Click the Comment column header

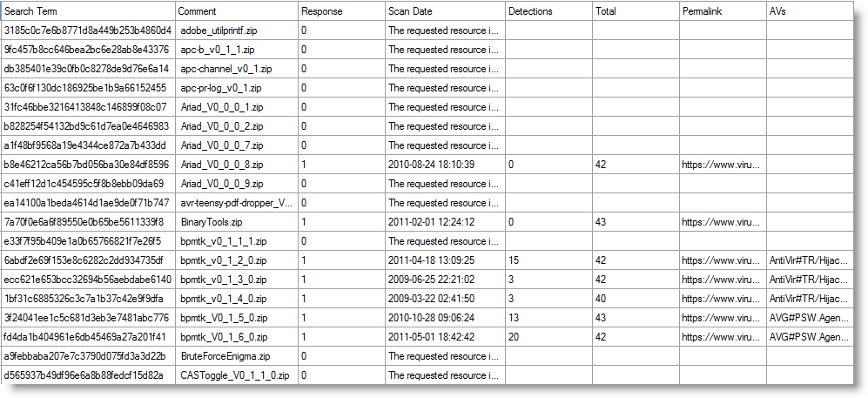pyautogui.click(x=235, y=11)
